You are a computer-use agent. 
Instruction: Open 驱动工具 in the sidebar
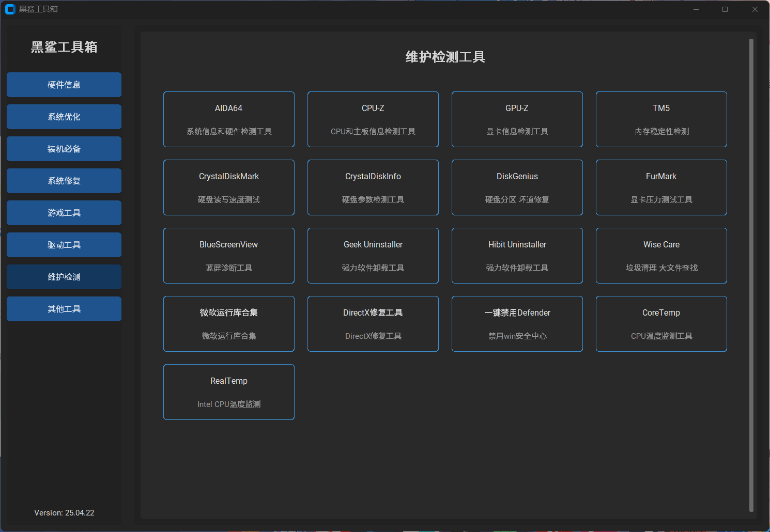pos(64,245)
